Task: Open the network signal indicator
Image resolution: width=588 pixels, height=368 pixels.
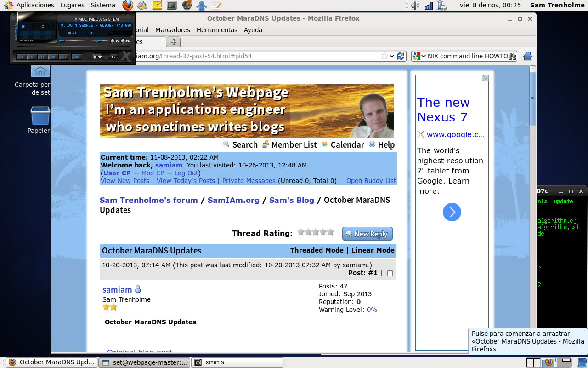Action: pyautogui.click(x=429, y=5)
